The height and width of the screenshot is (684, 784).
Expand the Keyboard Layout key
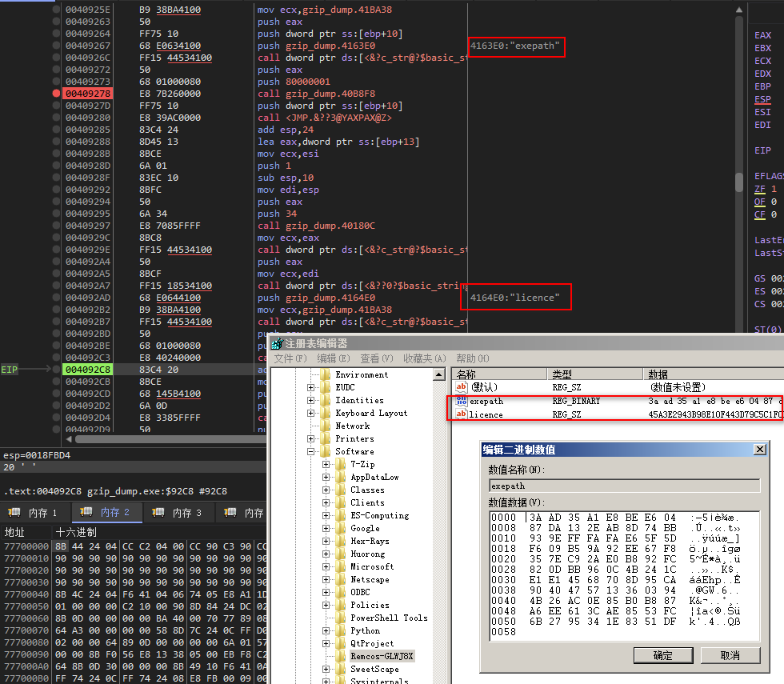tap(310, 413)
